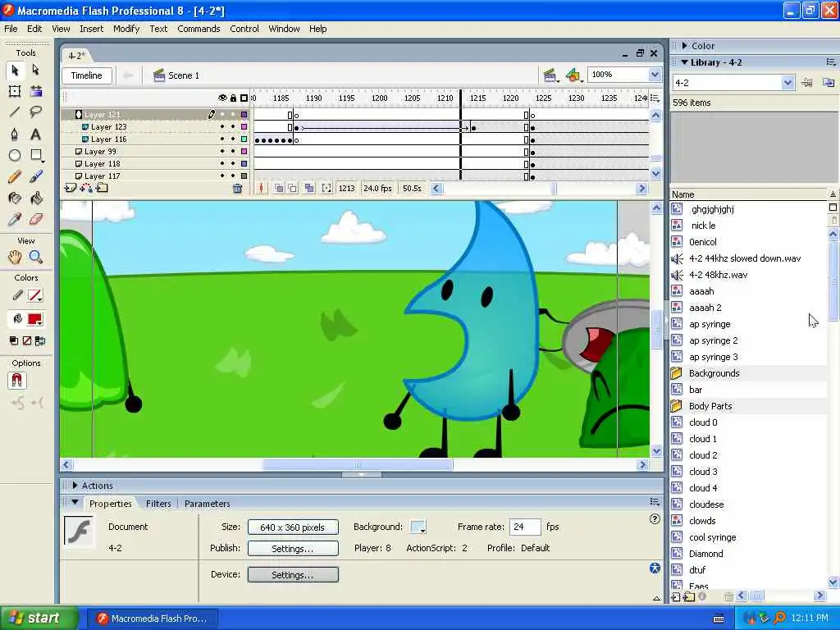Select the Lasso tool
This screenshot has height=630, width=840.
click(x=35, y=112)
